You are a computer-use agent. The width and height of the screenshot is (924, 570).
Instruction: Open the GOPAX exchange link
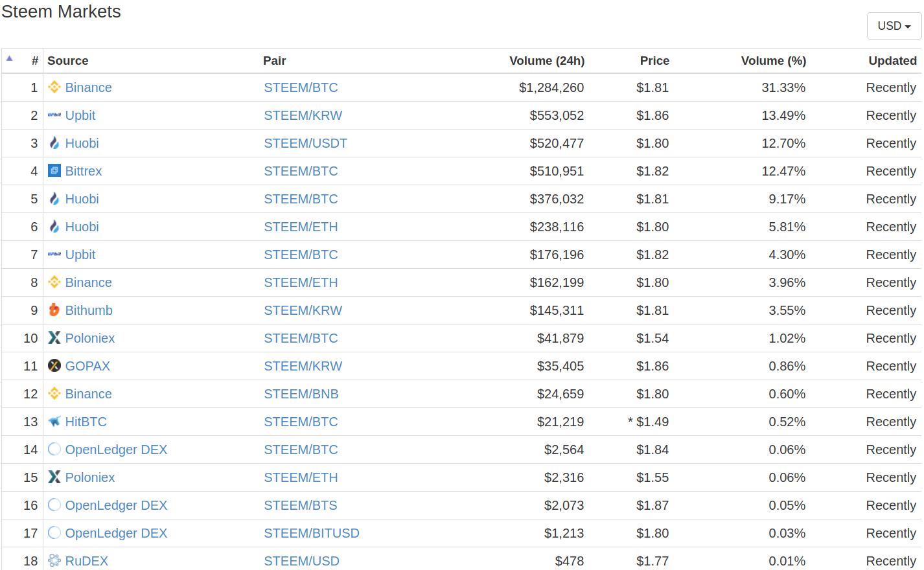87,366
